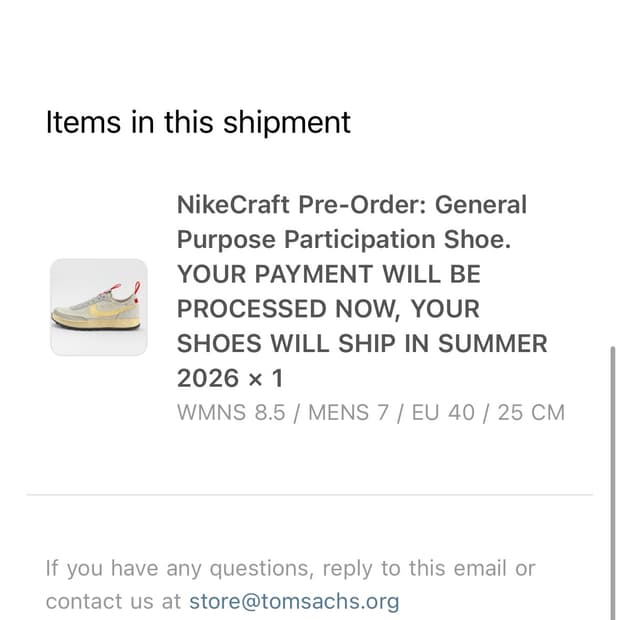
Task: Click the store@tomsachs.org email link
Action: tap(294, 601)
